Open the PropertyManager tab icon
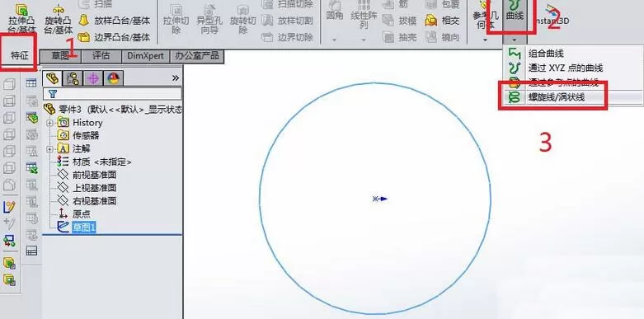 73,78
